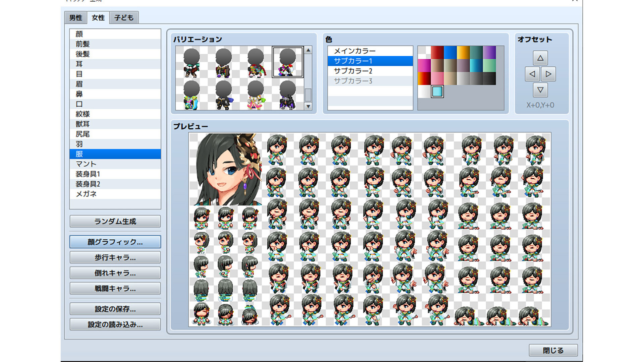Click the 戦闘キャラ button
This screenshot has height=362, width=644.
[115, 288]
